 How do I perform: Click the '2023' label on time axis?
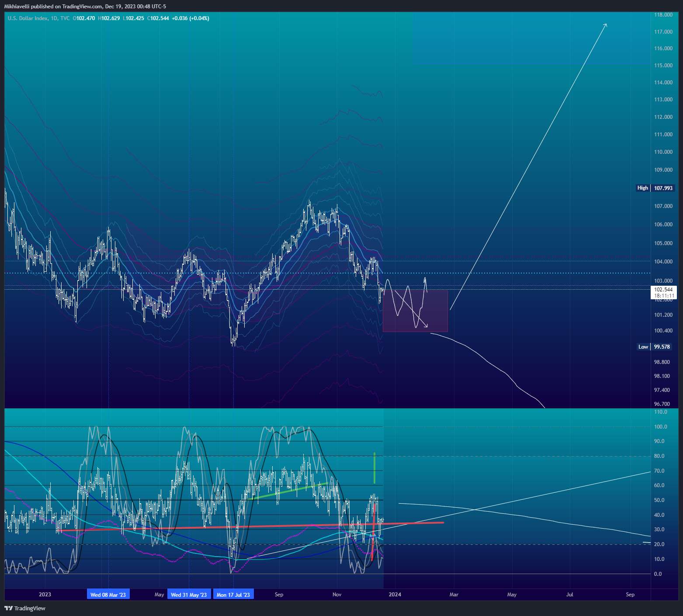[x=45, y=595]
